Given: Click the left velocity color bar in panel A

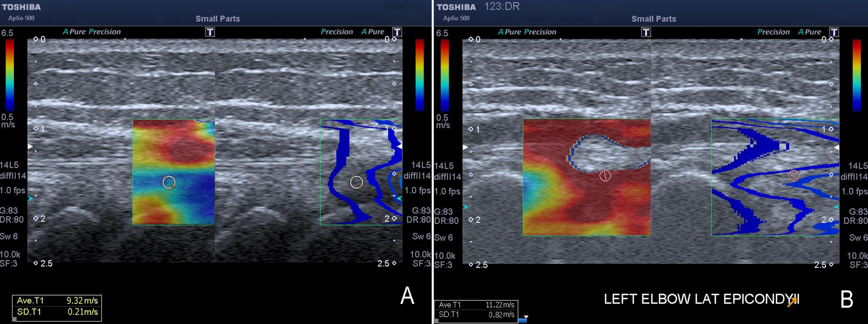Looking at the screenshot, I should point(9,75).
